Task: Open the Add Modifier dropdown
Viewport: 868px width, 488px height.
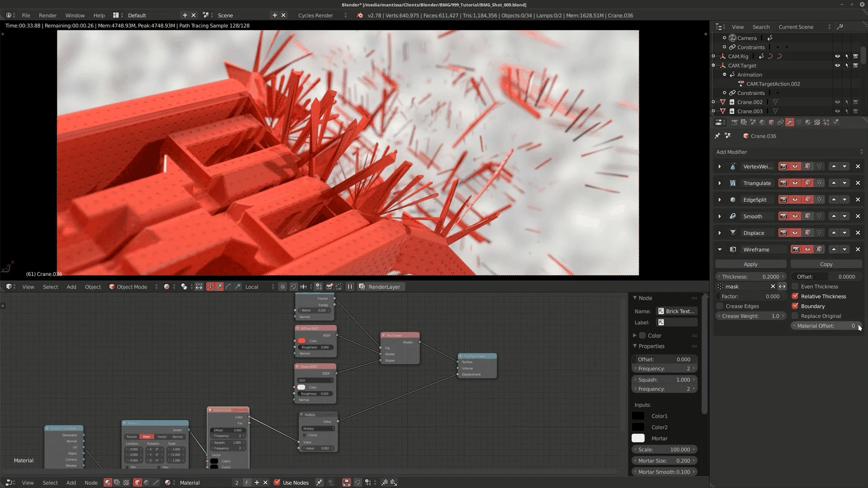Action: click(x=789, y=152)
